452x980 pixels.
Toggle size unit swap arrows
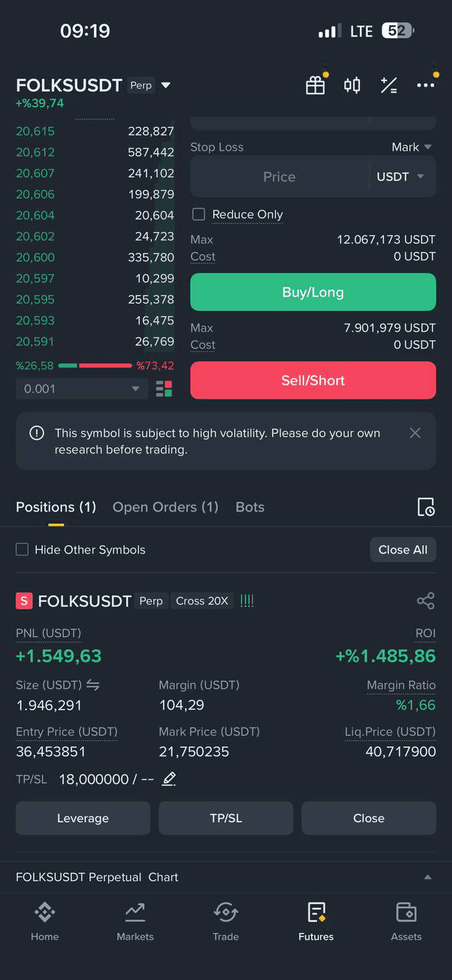point(93,684)
